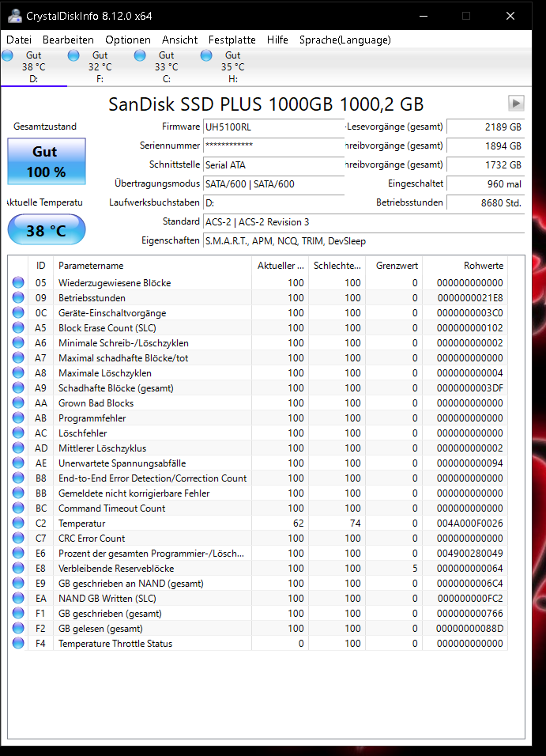The height and width of the screenshot is (756, 546).
Task: Open the Ansicht menu
Action: click(x=179, y=40)
